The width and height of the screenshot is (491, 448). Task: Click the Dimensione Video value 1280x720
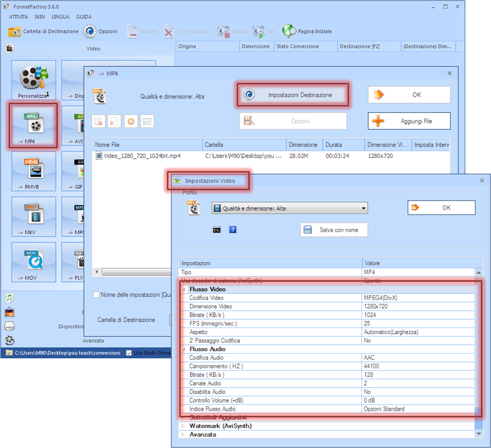click(x=376, y=306)
